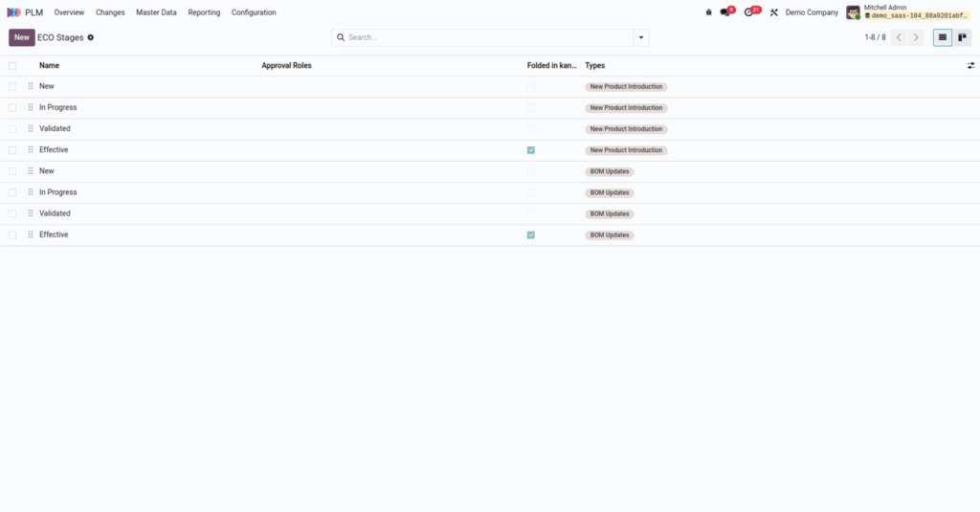This screenshot has width=980, height=512.
Task: Grab drag handle of first New row
Action: [31, 86]
